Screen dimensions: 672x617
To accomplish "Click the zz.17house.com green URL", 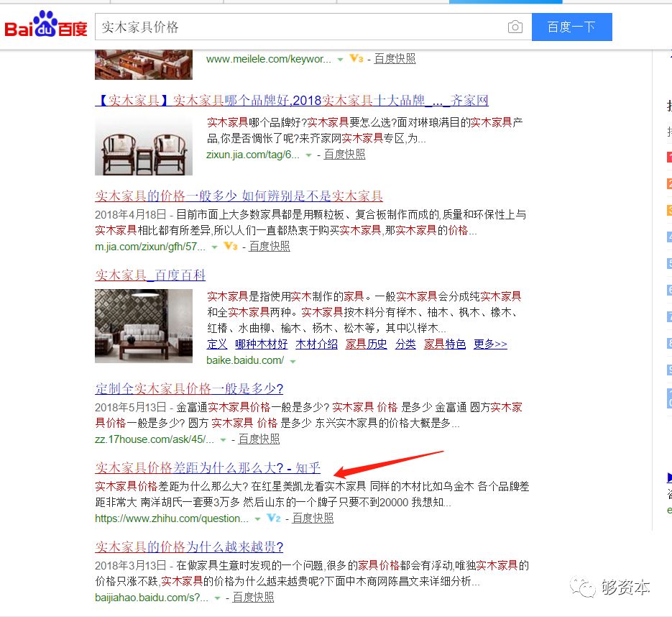I will (155, 439).
